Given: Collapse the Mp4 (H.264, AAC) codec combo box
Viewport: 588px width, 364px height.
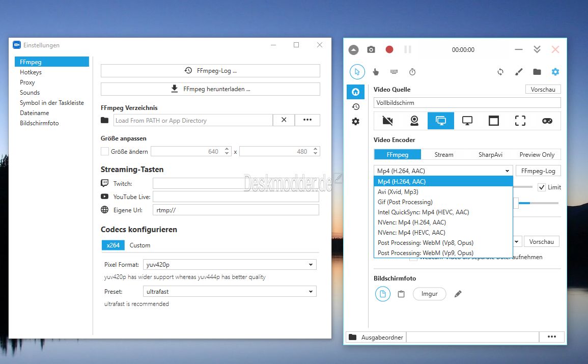Looking at the screenshot, I should pyautogui.click(x=443, y=171).
